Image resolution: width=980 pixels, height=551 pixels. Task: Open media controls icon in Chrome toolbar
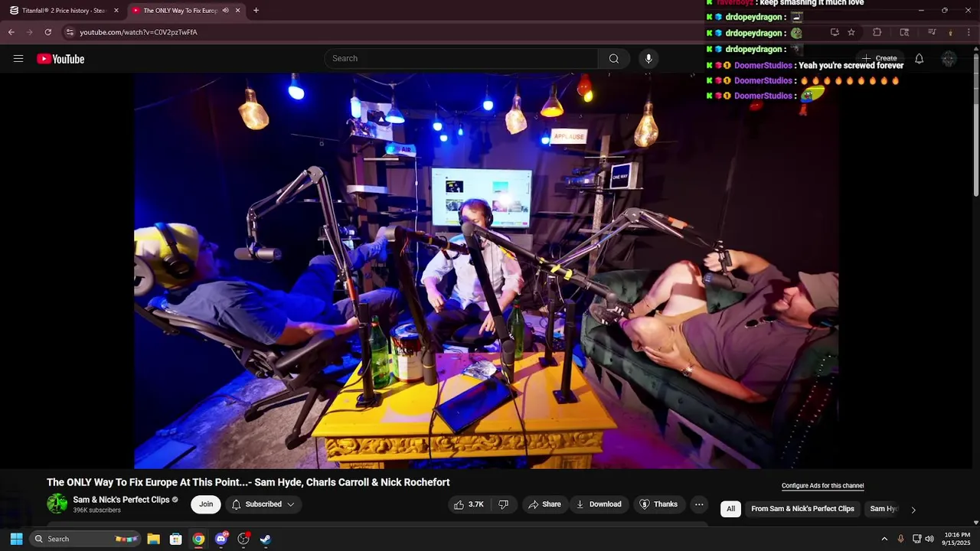pos(932,32)
